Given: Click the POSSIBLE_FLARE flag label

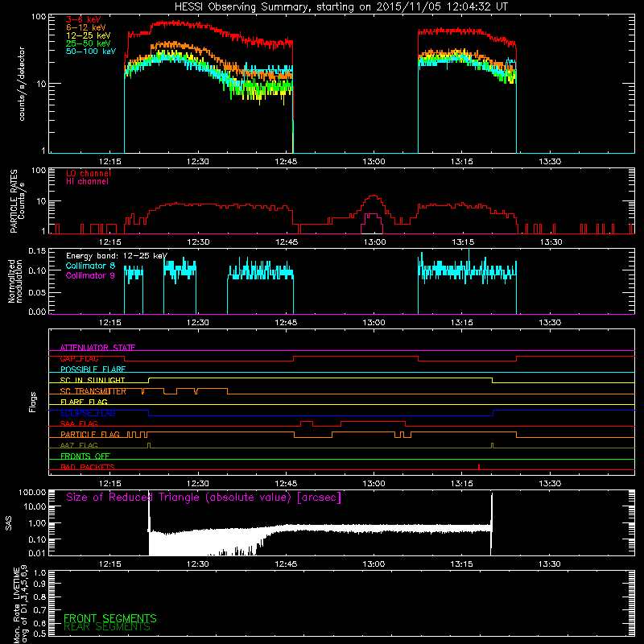Looking at the screenshot, I should 93,369.
